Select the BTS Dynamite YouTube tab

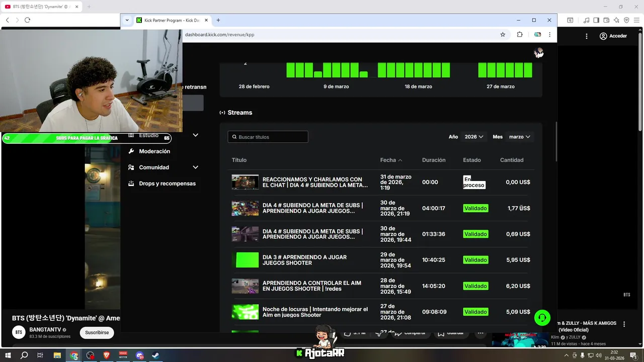coord(41,7)
